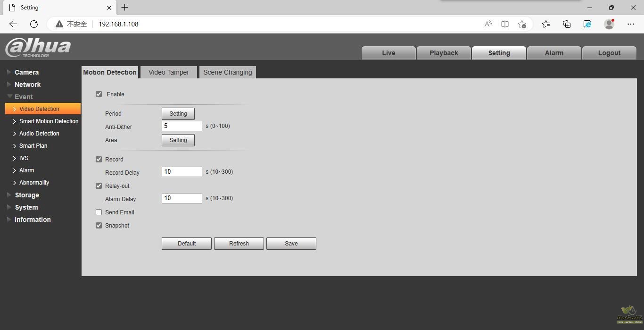Open the browser settings and more menu
Image resolution: width=644 pixels, height=330 pixels.
631,24
